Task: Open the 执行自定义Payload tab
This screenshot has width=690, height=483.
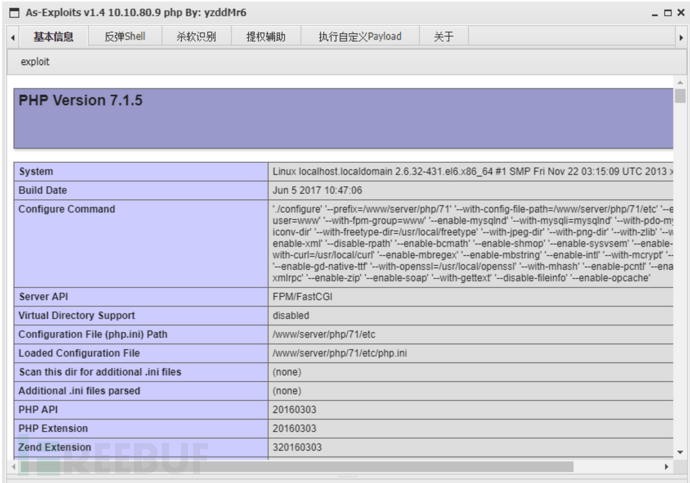Action: click(360, 37)
